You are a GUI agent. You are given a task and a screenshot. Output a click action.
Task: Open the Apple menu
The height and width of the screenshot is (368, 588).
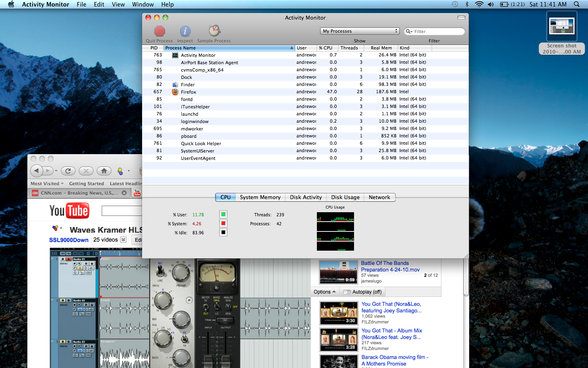coord(11,4)
